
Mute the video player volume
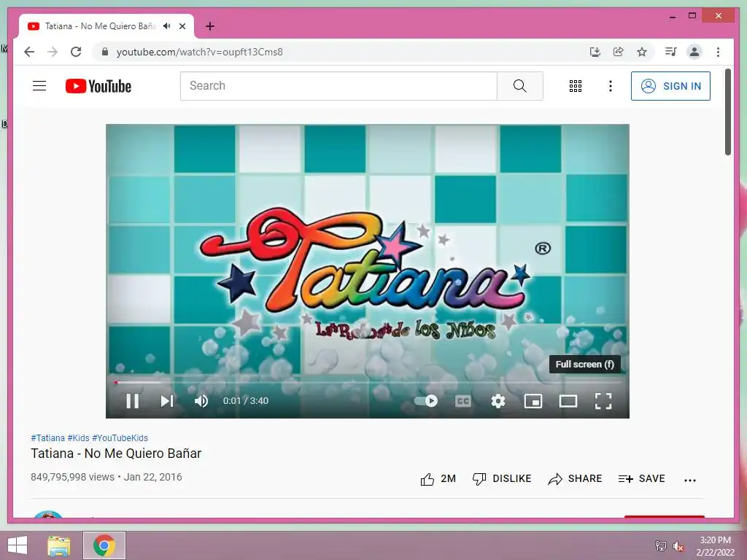[201, 401]
